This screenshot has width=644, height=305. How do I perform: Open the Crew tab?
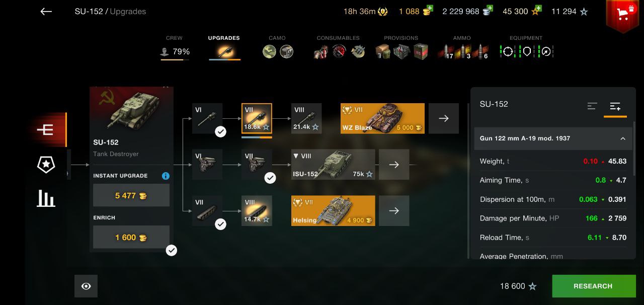click(175, 47)
